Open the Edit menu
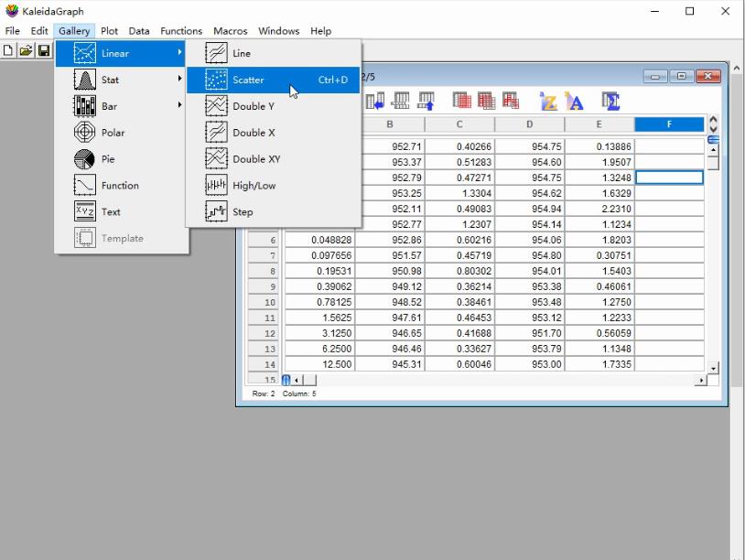Screen dimensions: 745x560 pyautogui.click(x=39, y=31)
